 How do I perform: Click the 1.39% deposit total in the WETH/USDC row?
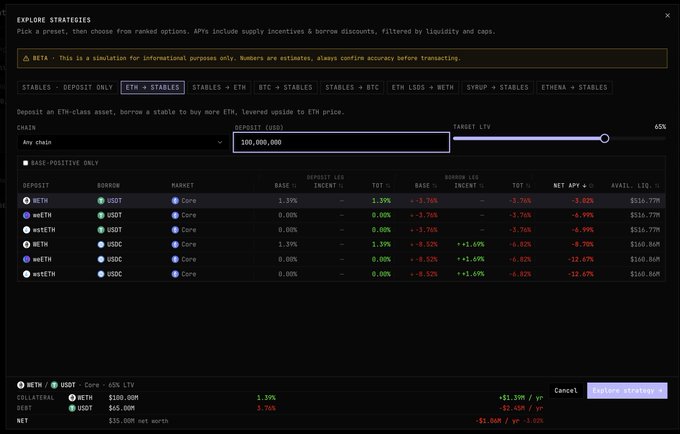coord(381,245)
